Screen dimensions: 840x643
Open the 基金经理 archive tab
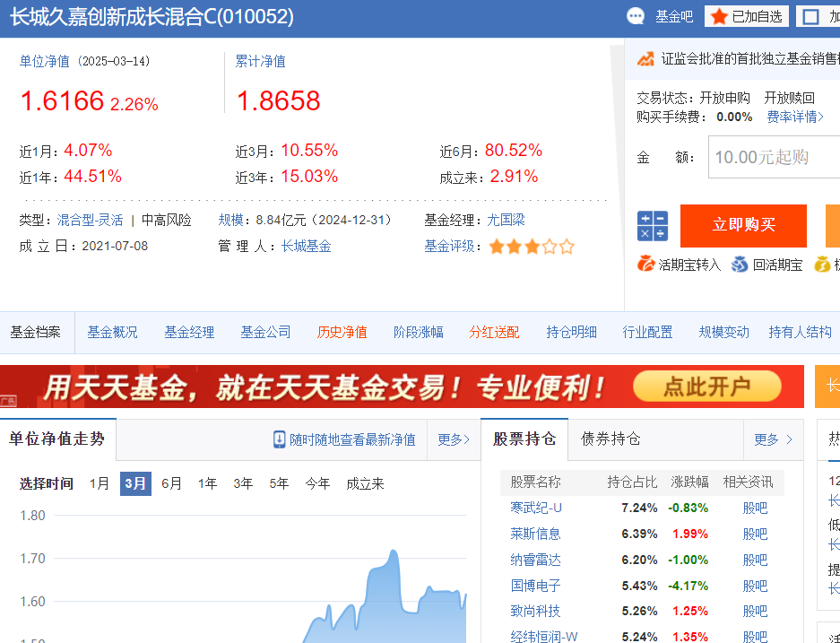point(189,332)
